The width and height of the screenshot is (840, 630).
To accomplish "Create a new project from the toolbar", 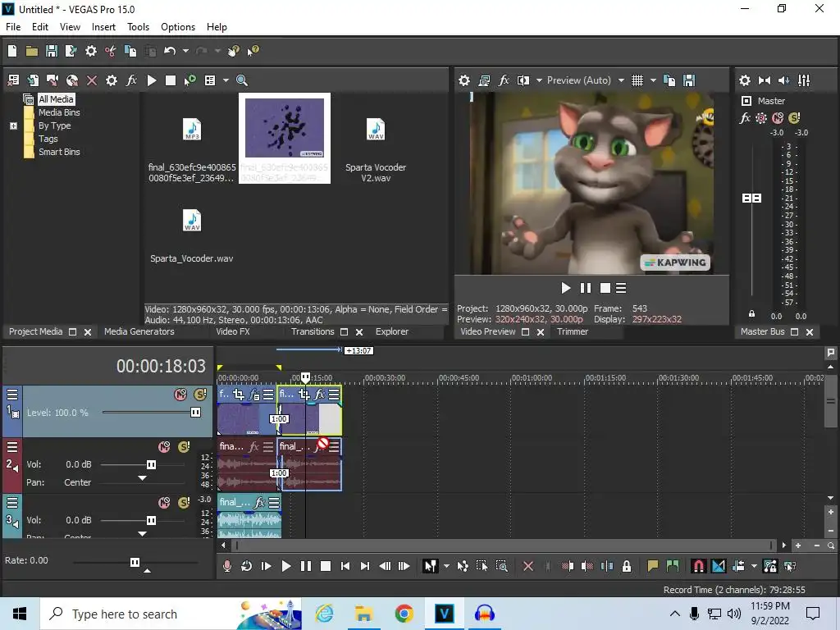I will (11, 51).
